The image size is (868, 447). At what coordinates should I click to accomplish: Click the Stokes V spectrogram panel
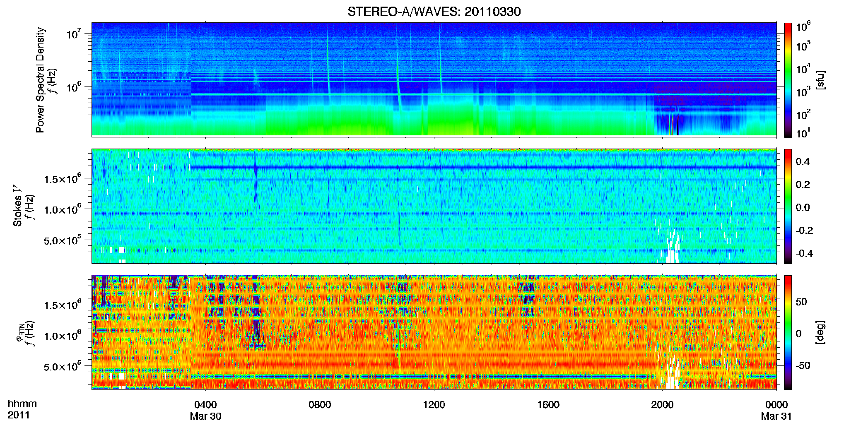point(434,206)
